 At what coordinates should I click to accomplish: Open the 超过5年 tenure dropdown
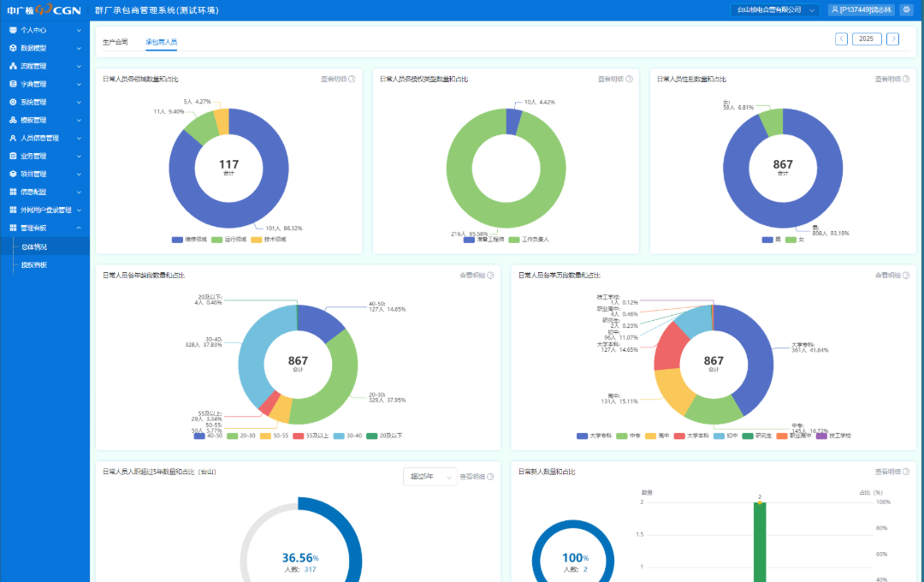tap(429, 477)
